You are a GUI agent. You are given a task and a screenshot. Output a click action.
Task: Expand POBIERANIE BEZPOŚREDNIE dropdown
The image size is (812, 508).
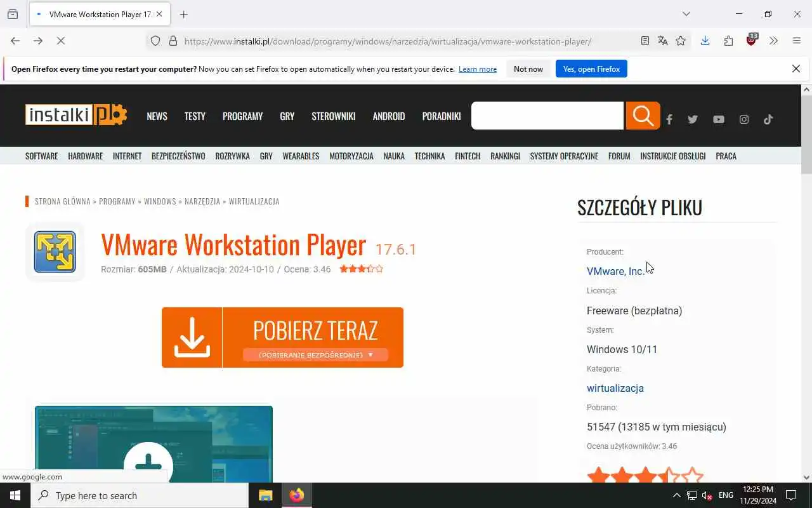tap(315, 355)
